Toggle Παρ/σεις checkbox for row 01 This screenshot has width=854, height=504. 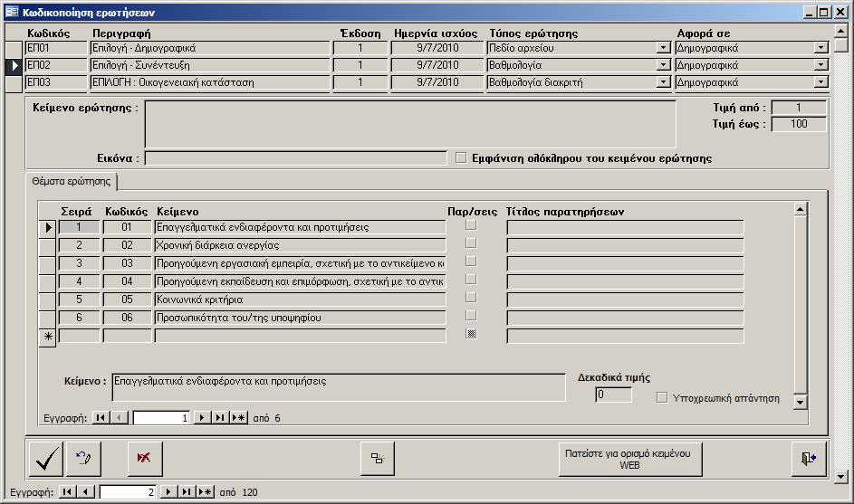click(x=471, y=224)
